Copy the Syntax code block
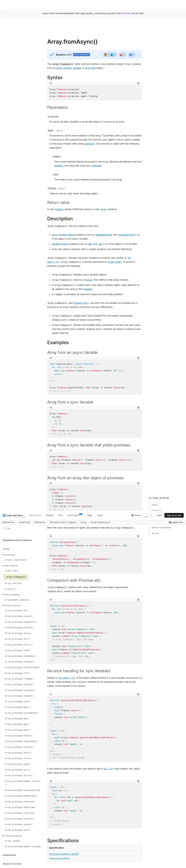This screenshot has width=186, height=868. click(x=138, y=83)
